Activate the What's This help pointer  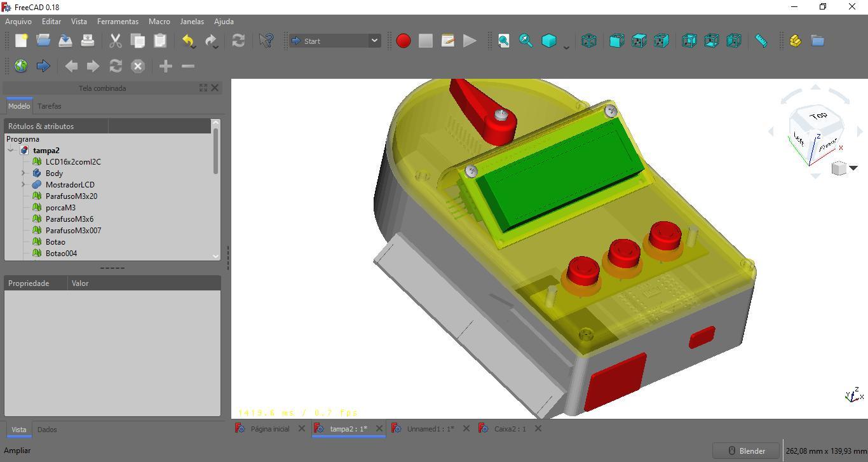(x=266, y=41)
